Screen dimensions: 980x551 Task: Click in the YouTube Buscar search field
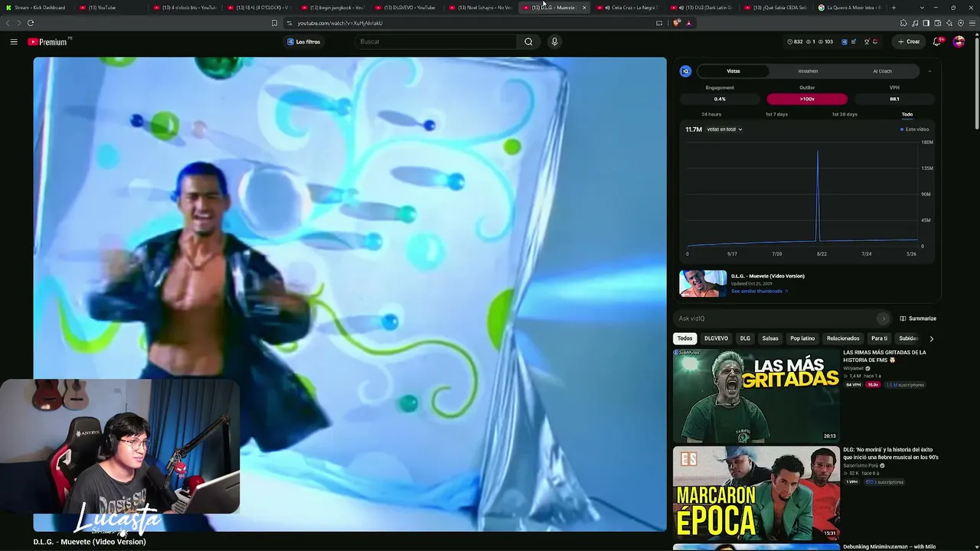[436, 41]
